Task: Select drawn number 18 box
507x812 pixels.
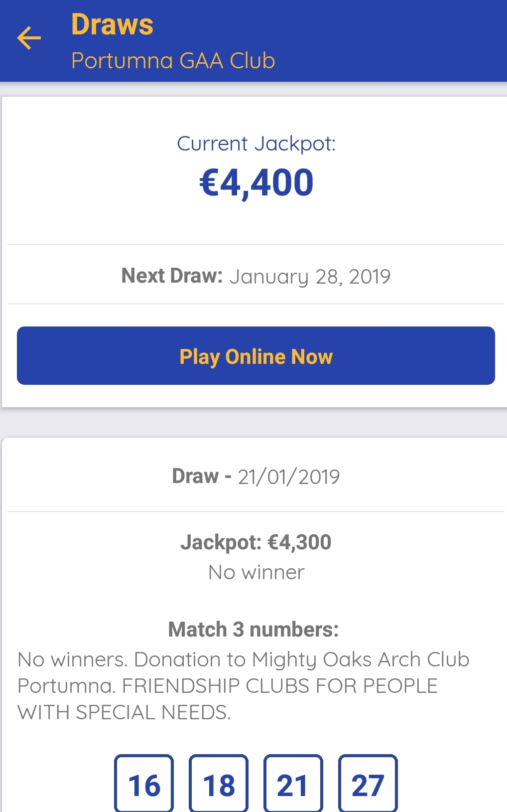Action: click(219, 784)
